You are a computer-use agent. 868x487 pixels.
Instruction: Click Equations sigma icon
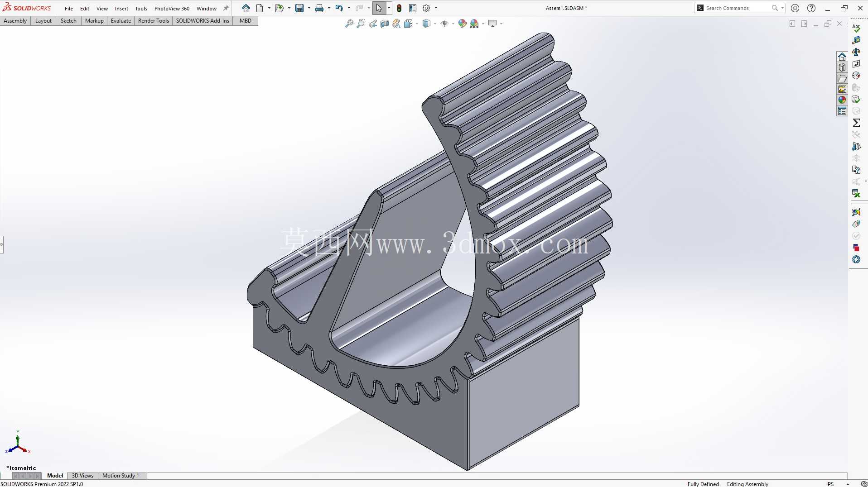856,123
